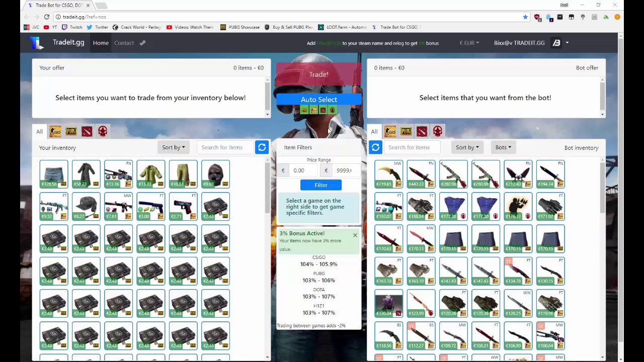Screen dimensions: 644x362
Task: Click the browser address bar tradeit.gg
Action: [x=287, y=17]
